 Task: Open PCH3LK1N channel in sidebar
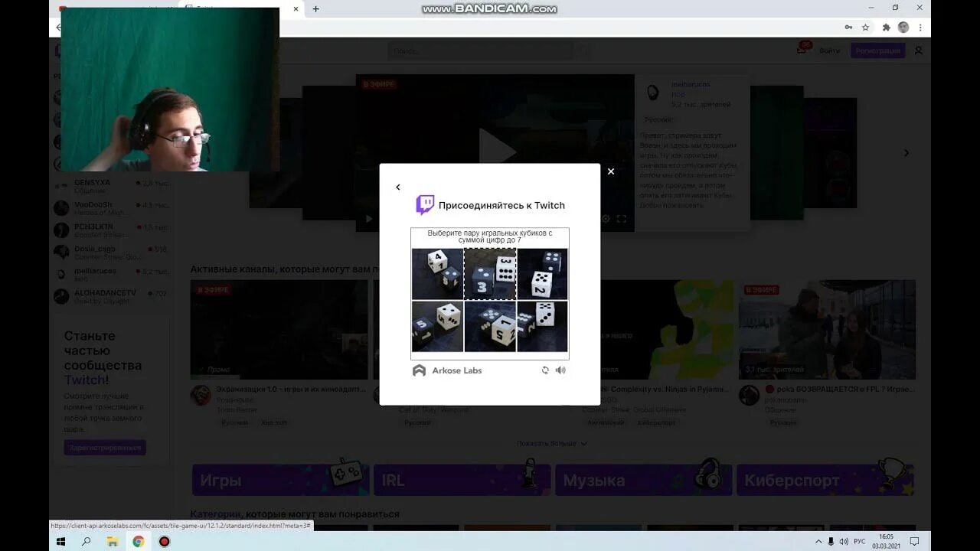111,230
